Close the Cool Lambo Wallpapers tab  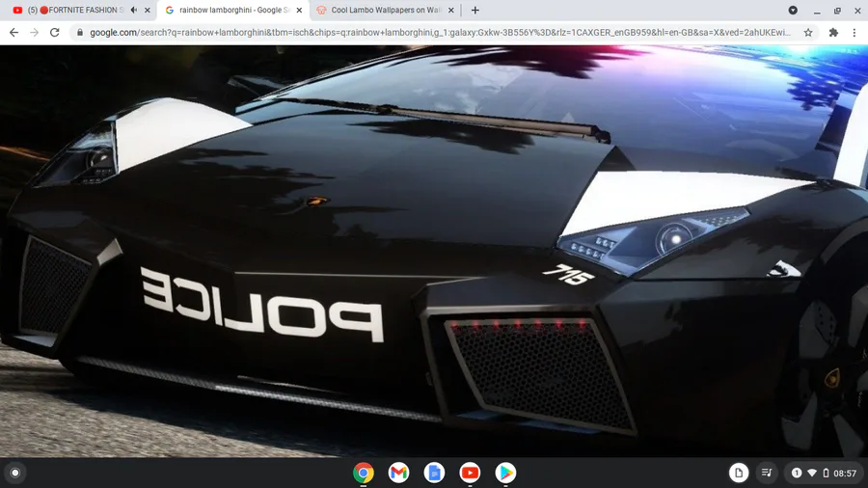click(x=451, y=10)
